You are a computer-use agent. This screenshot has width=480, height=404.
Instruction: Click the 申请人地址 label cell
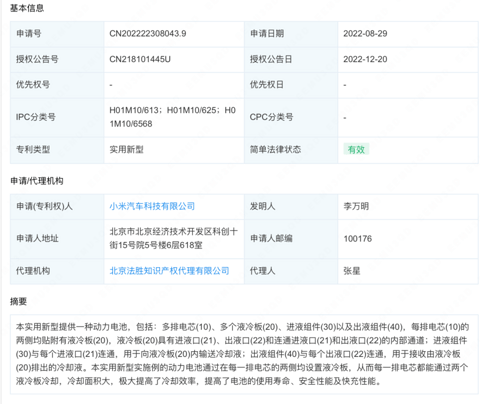click(x=57, y=239)
